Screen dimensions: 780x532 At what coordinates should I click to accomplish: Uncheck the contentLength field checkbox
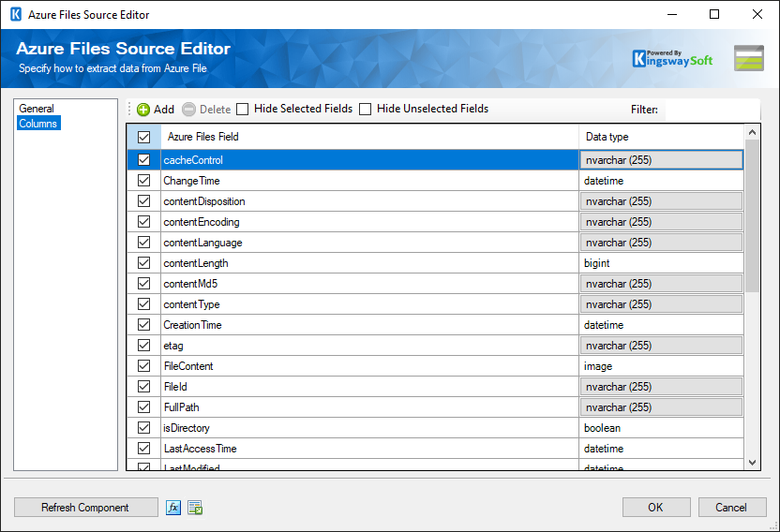click(x=143, y=263)
